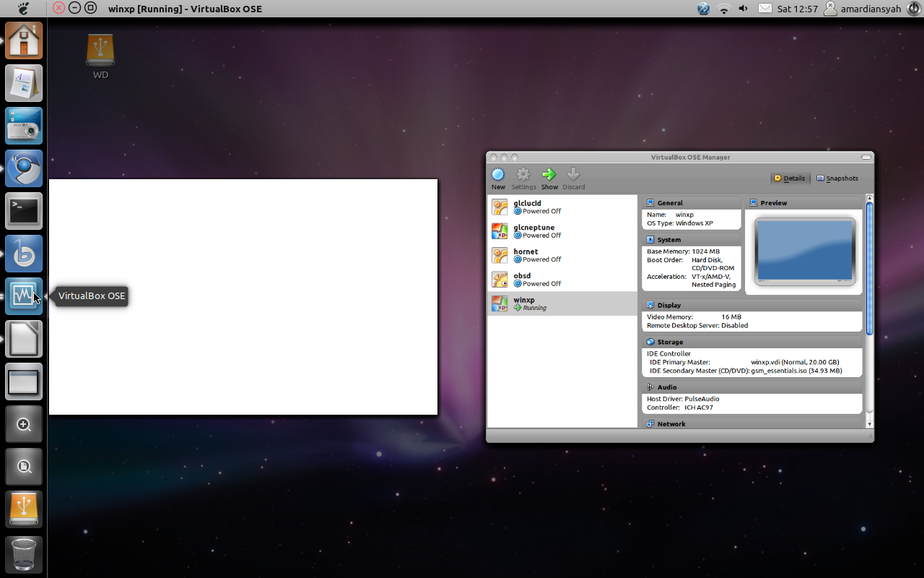Screen dimensions: 924x578
Task: Open the Storage section header
Action: point(752,342)
